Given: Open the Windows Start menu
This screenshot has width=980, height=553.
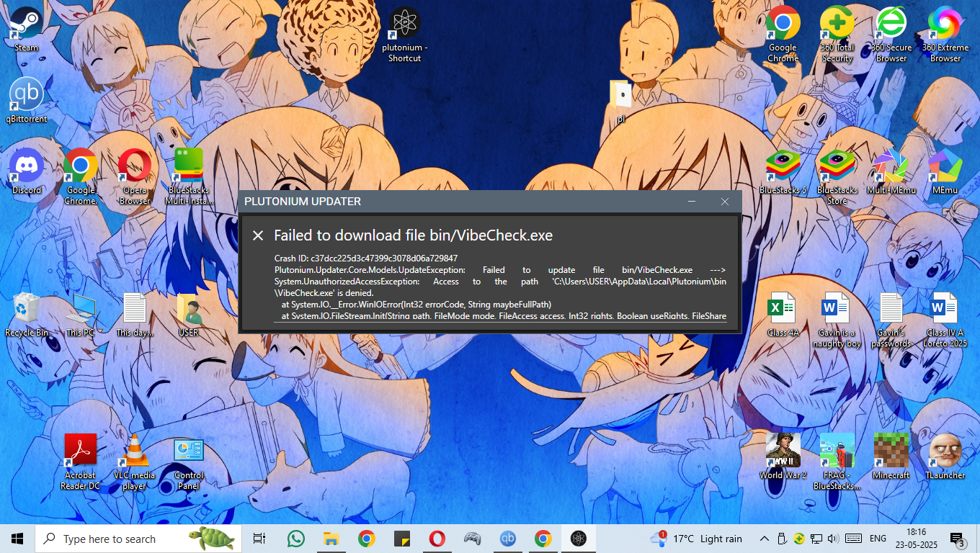Looking at the screenshot, I should click(x=17, y=539).
